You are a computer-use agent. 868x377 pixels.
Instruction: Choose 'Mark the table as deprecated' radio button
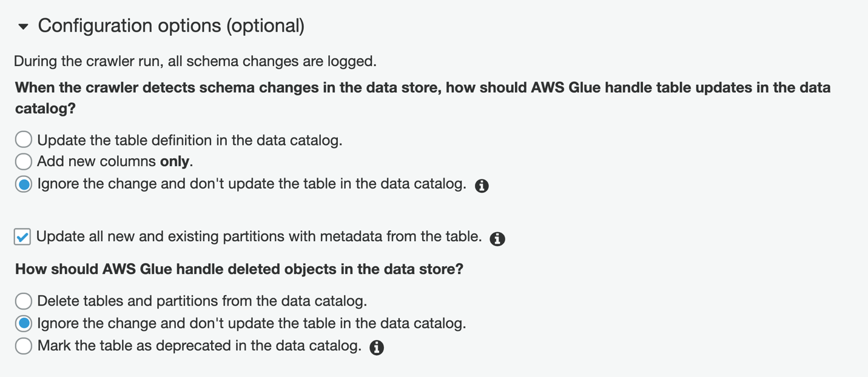pyautogui.click(x=24, y=346)
